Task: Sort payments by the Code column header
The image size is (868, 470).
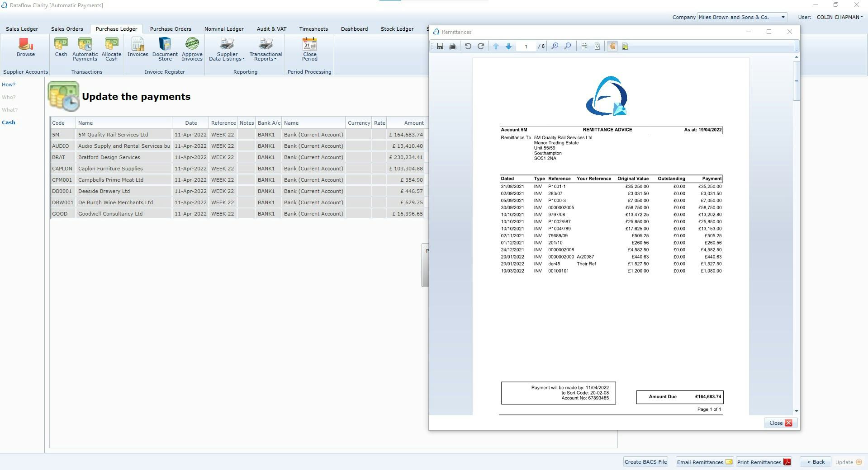Action: [x=63, y=123]
